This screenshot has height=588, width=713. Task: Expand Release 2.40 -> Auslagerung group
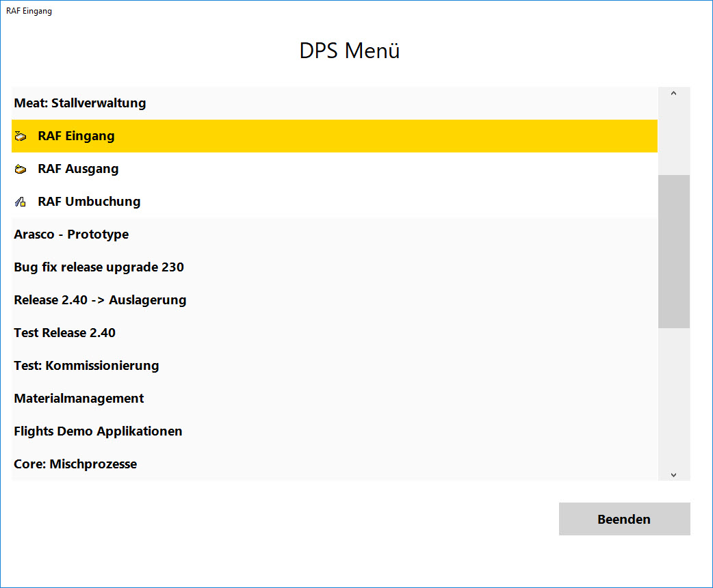100,300
